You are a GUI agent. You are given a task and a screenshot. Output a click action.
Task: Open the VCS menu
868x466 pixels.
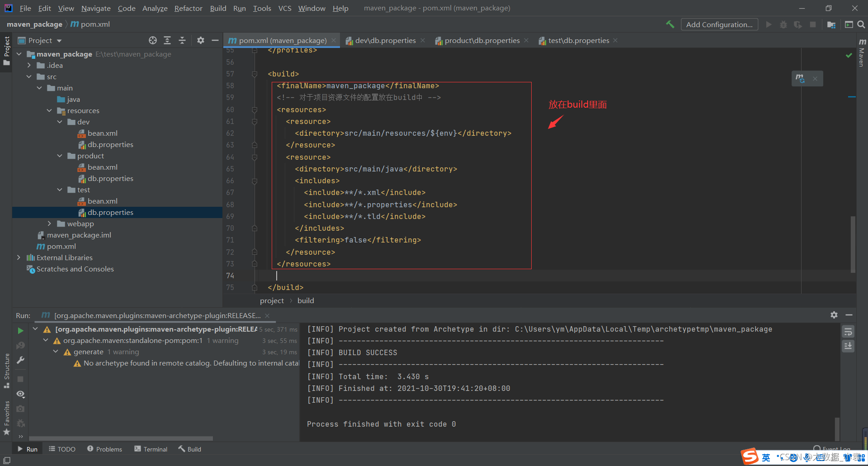pyautogui.click(x=285, y=8)
